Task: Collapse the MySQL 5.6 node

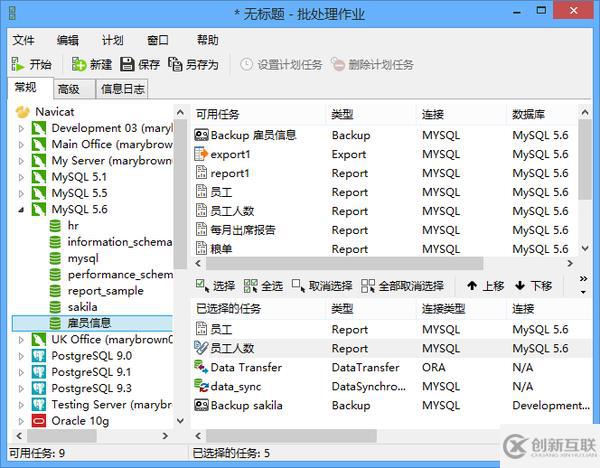Action: coord(21,210)
